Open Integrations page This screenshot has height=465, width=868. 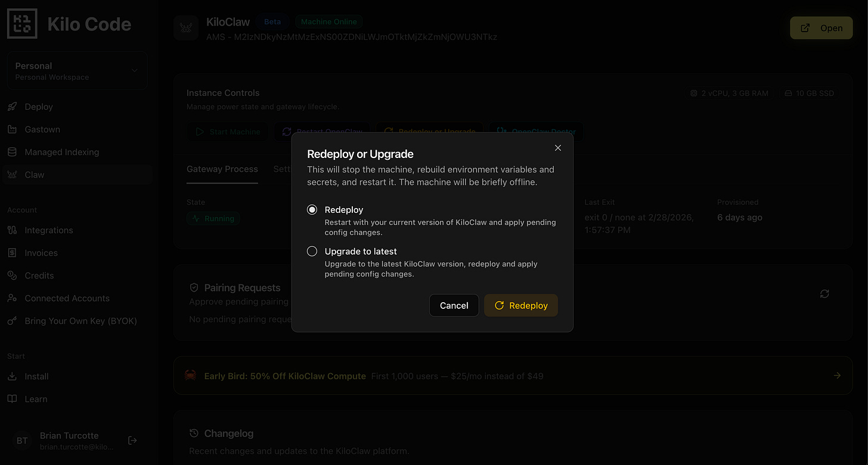(x=77, y=230)
